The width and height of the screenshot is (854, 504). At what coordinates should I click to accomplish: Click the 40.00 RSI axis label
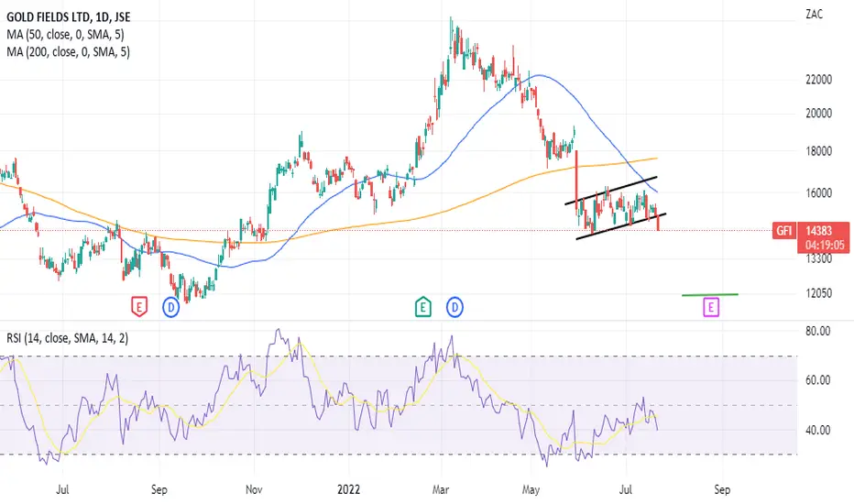817,430
